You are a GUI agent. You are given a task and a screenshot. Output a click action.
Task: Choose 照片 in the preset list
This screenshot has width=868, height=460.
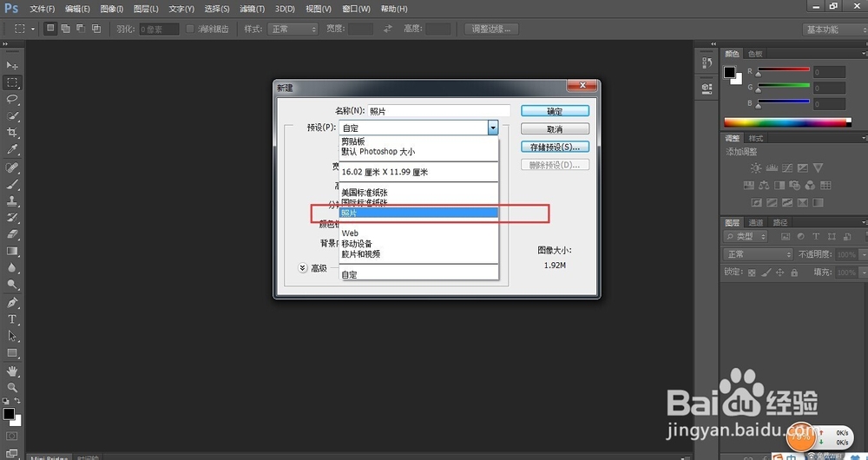point(418,214)
